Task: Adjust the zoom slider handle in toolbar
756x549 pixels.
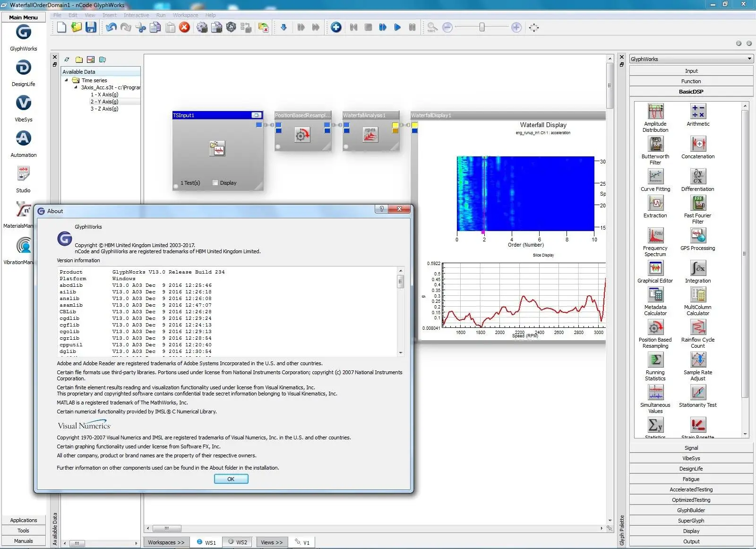Action: click(x=481, y=27)
